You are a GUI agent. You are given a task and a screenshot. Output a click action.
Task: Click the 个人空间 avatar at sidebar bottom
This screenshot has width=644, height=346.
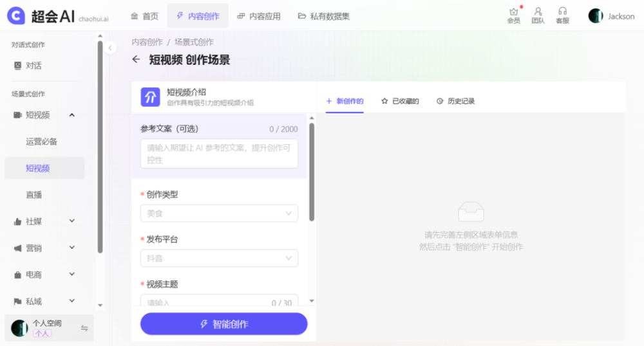tap(19, 328)
